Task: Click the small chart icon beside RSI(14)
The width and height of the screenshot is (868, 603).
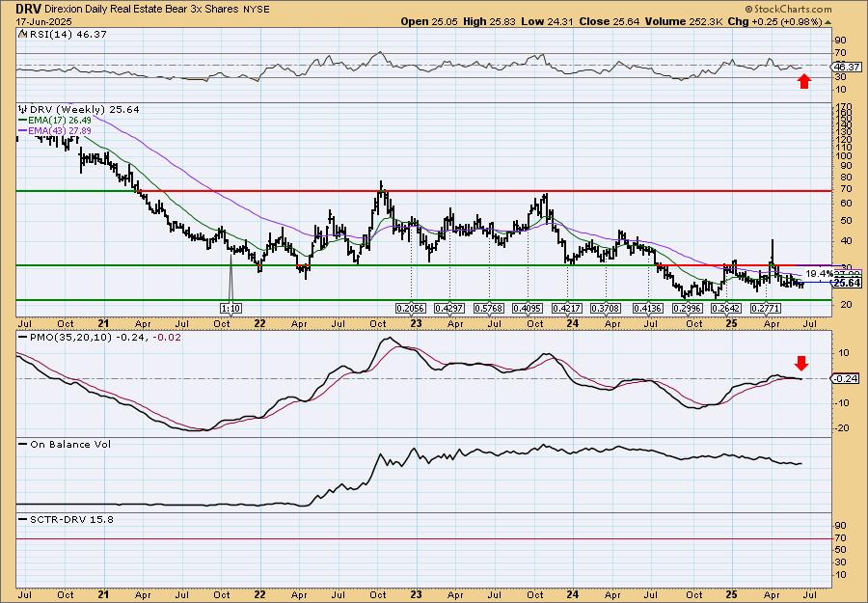Action: pyautogui.click(x=22, y=34)
